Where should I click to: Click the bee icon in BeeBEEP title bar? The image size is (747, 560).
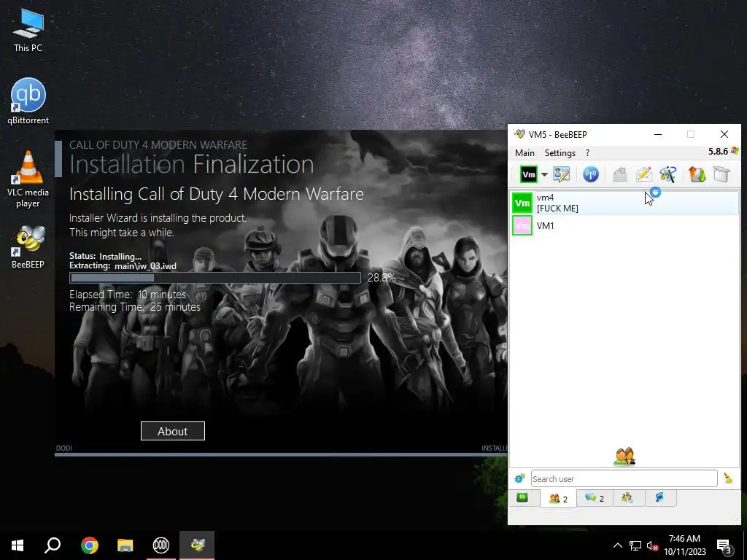(519, 134)
